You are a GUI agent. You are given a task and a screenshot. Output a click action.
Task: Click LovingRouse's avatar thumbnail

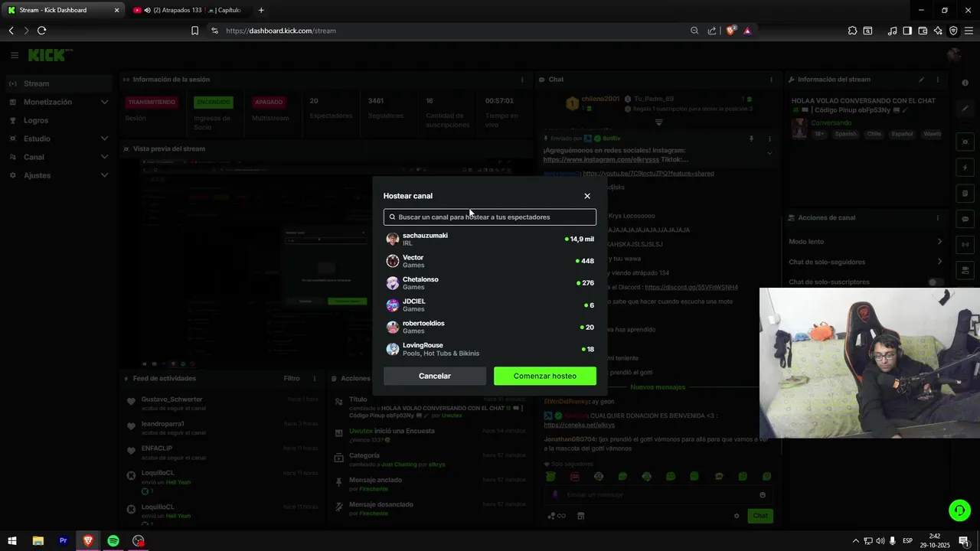tap(393, 349)
